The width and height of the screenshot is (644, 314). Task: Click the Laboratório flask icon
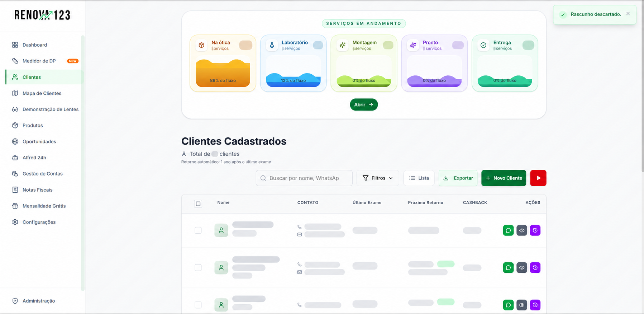pyautogui.click(x=272, y=45)
